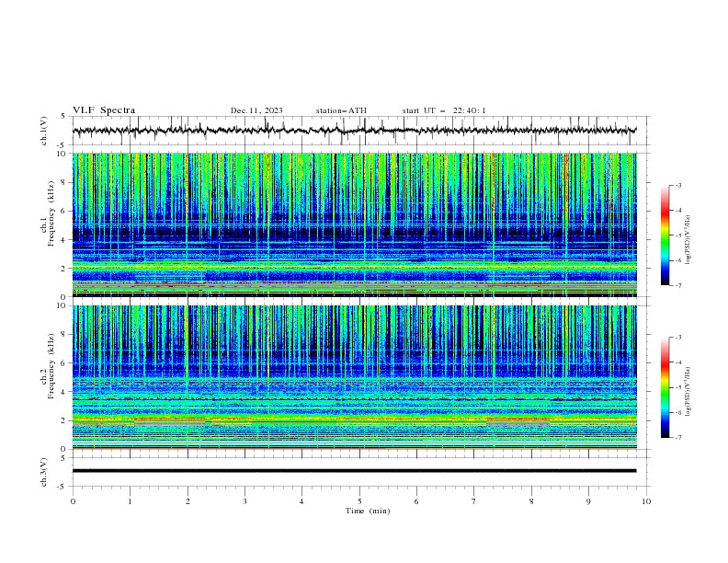This screenshot has height=563, width=728.
Task: Click the ch.1 black waveform trace
Action: [354, 131]
